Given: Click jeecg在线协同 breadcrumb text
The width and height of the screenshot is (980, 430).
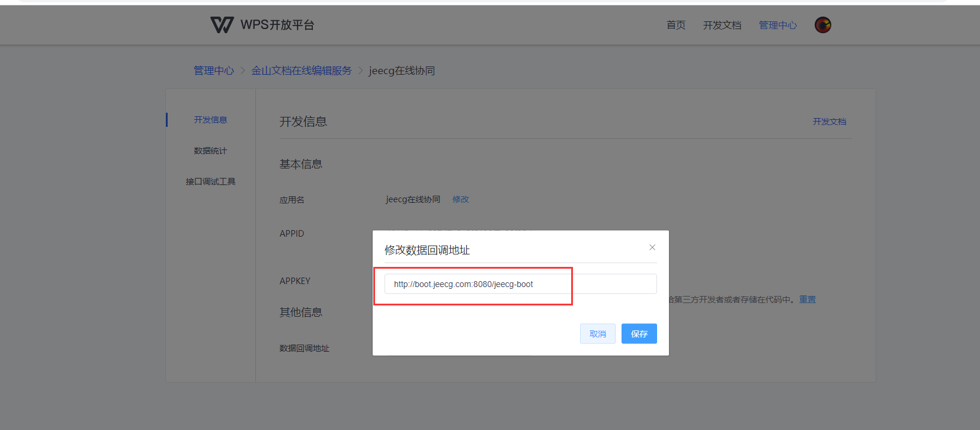Looking at the screenshot, I should click(x=402, y=71).
